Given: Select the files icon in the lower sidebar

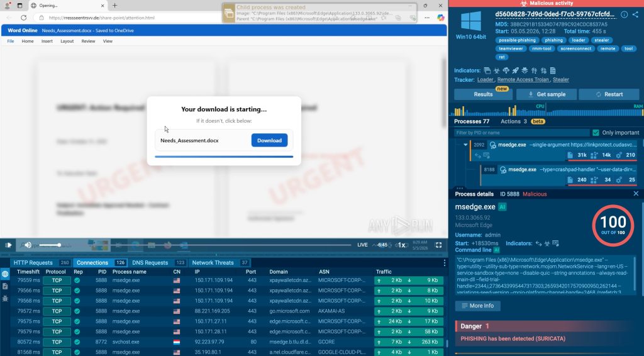Looking at the screenshot, I should [5, 286].
